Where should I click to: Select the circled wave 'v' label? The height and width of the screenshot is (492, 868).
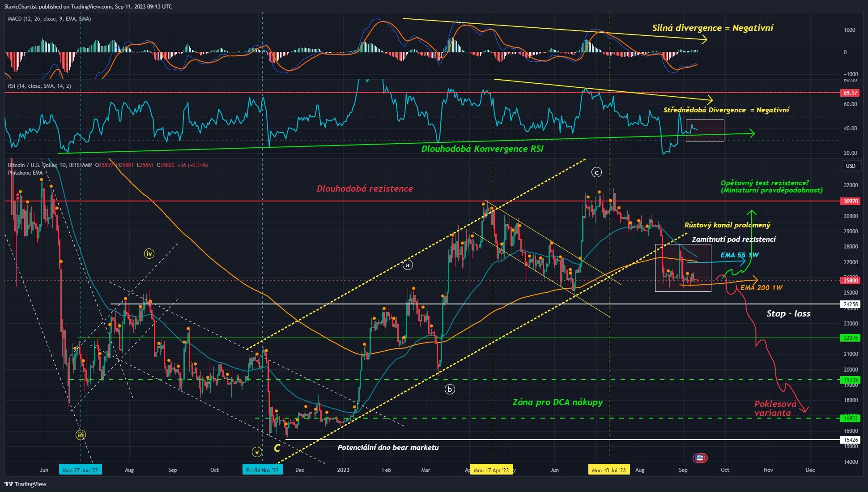pyautogui.click(x=256, y=452)
